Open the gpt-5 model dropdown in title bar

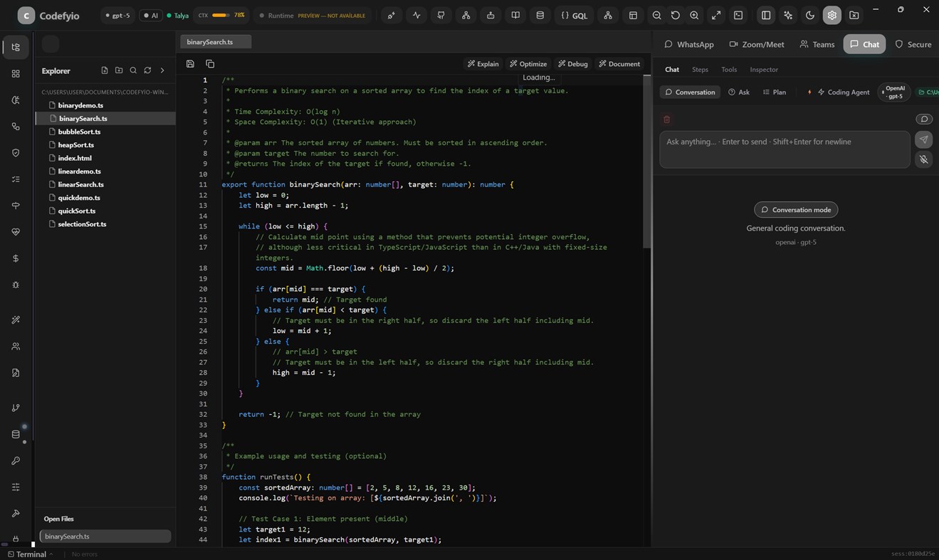(117, 15)
